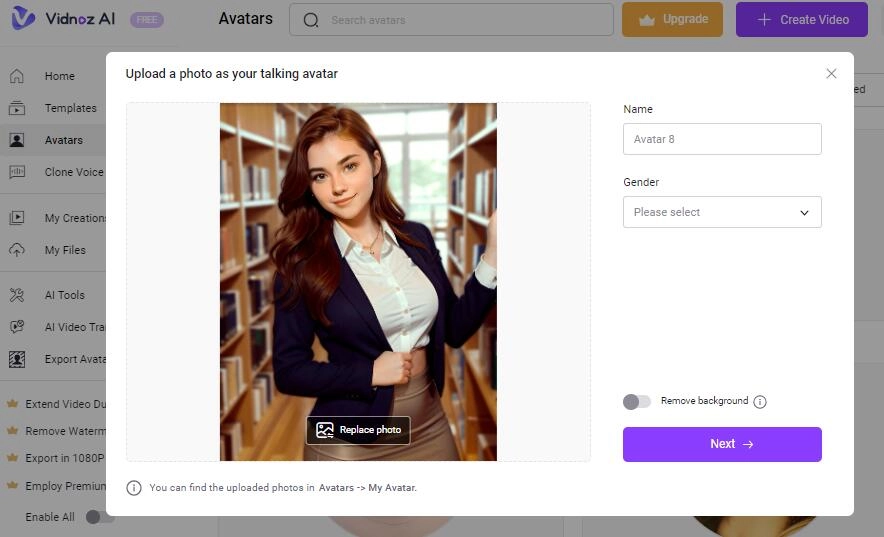The height and width of the screenshot is (537, 884).
Task: Click the Clone Voice waveform icon
Action: tap(17, 172)
